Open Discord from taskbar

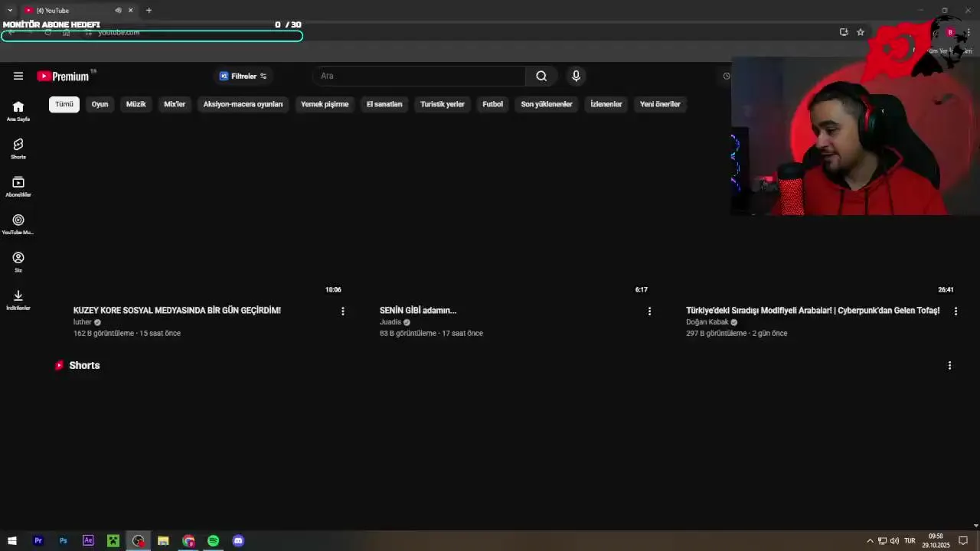[238, 541]
